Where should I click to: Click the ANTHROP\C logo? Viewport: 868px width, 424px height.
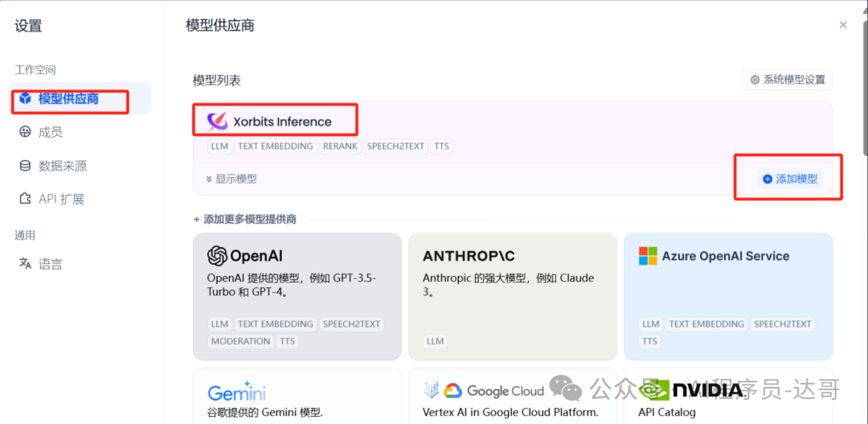pyautogui.click(x=469, y=256)
